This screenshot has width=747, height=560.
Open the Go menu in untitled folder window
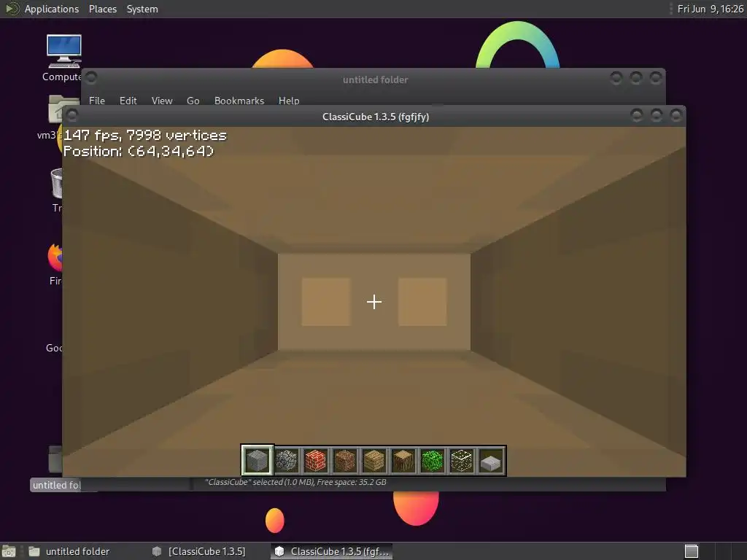193,101
